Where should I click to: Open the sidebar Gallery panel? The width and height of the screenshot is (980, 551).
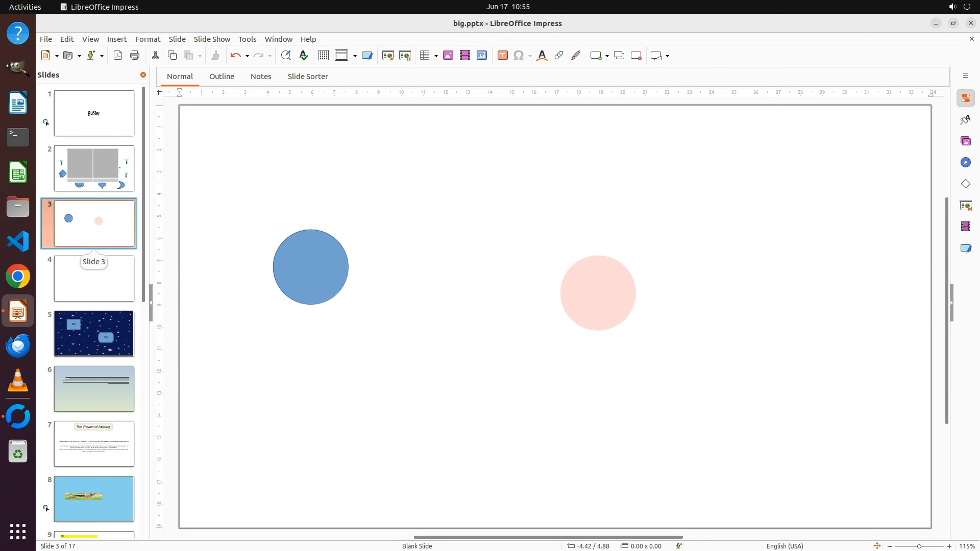point(965,141)
